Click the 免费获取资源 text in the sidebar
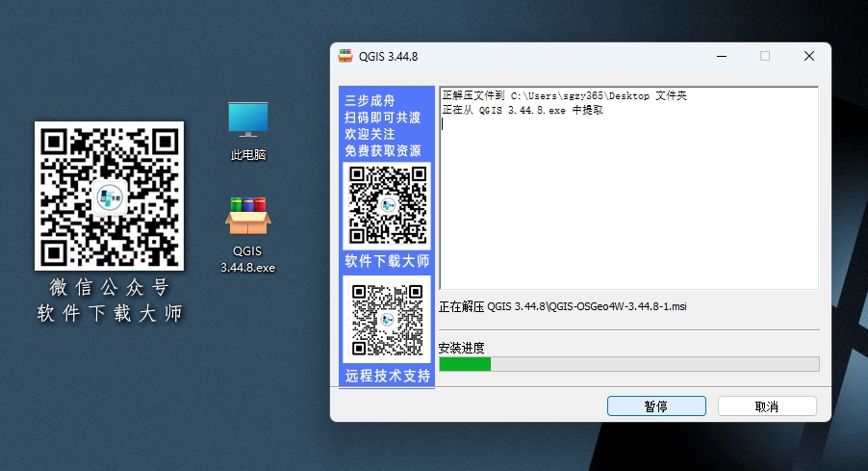 383,150
